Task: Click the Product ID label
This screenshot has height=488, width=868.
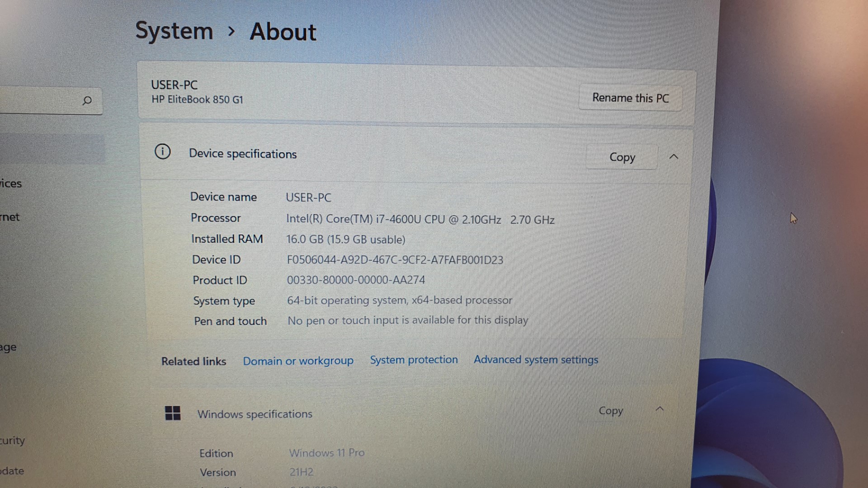Action: pos(220,280)
